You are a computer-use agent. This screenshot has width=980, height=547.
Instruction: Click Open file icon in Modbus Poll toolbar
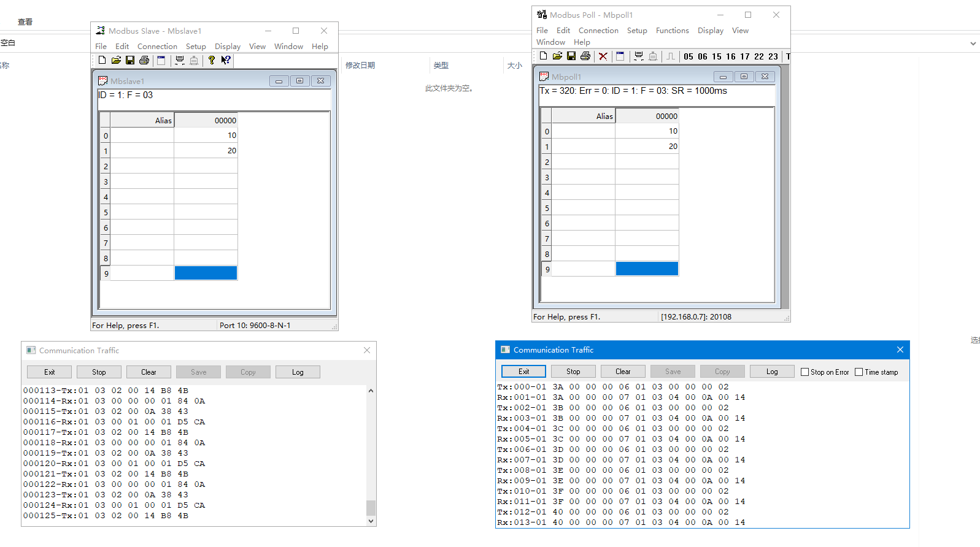[557, 56]
